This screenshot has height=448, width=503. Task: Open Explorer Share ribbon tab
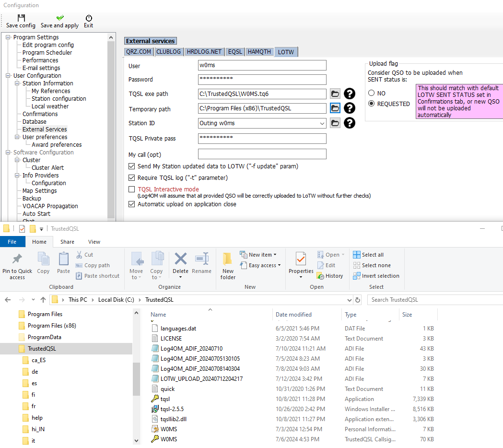click(x=67, y=242)
